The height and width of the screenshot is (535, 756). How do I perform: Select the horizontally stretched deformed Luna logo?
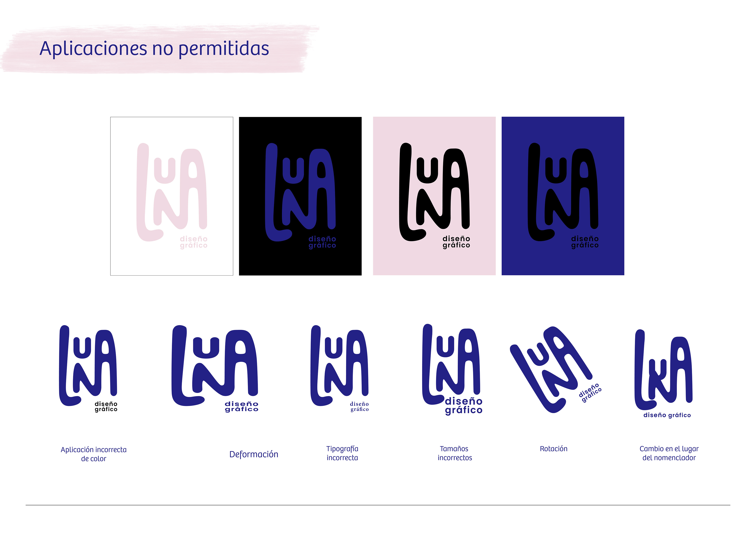tap(215, 369)
